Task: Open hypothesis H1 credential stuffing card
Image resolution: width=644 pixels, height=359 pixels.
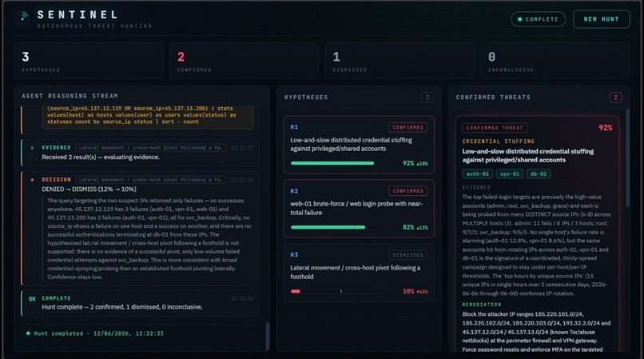Action: pyautogui.click(x=359, y=145)
